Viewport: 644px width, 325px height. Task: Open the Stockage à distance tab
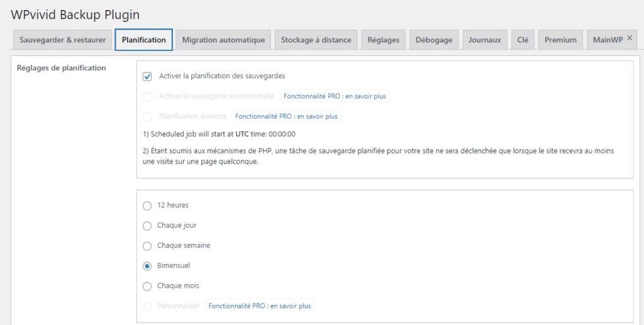(x=316, y=40)
